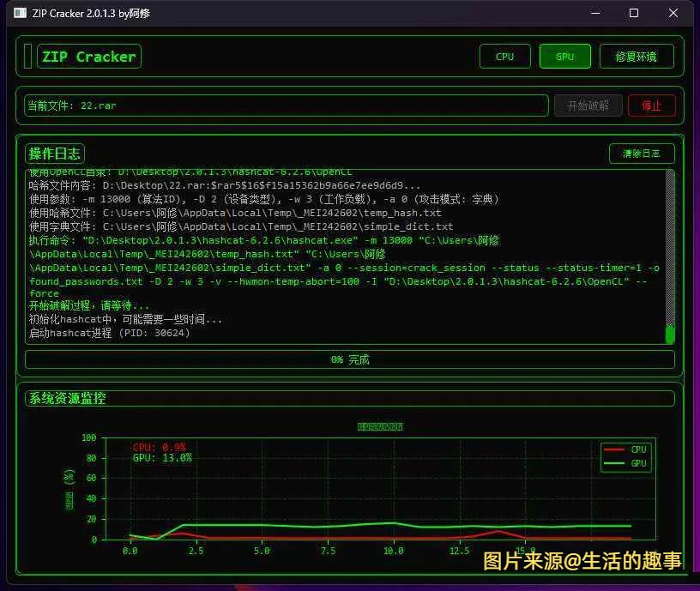Click the ZIP Cracker header logo
The image size is (700, 591).
pos(88,56)
